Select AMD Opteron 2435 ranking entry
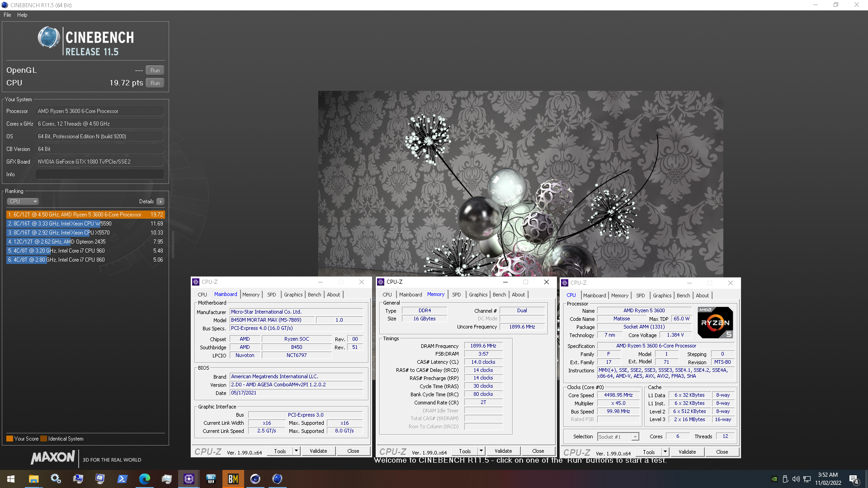Viewport: 868px width, 488px height. tap(85, 242)
